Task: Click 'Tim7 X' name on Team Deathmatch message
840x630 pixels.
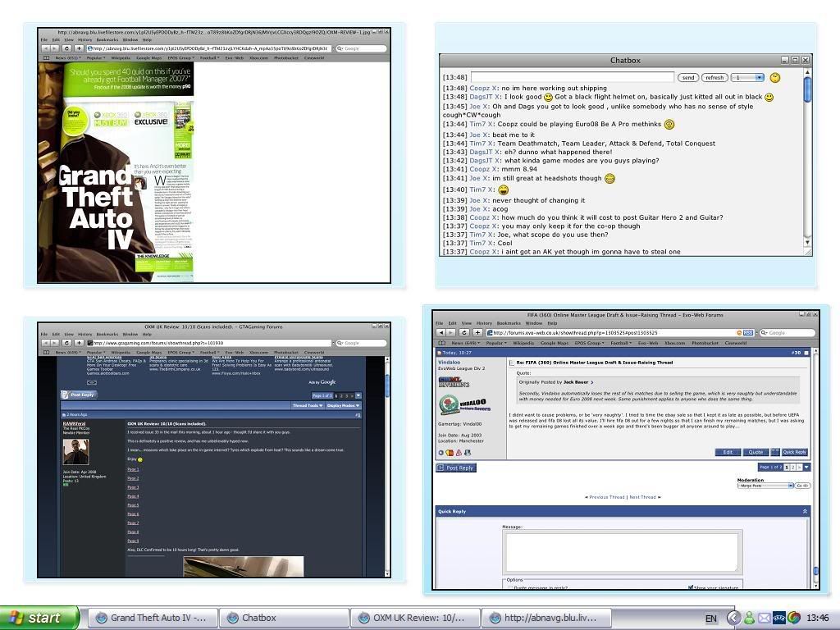Action: [482, 144]
